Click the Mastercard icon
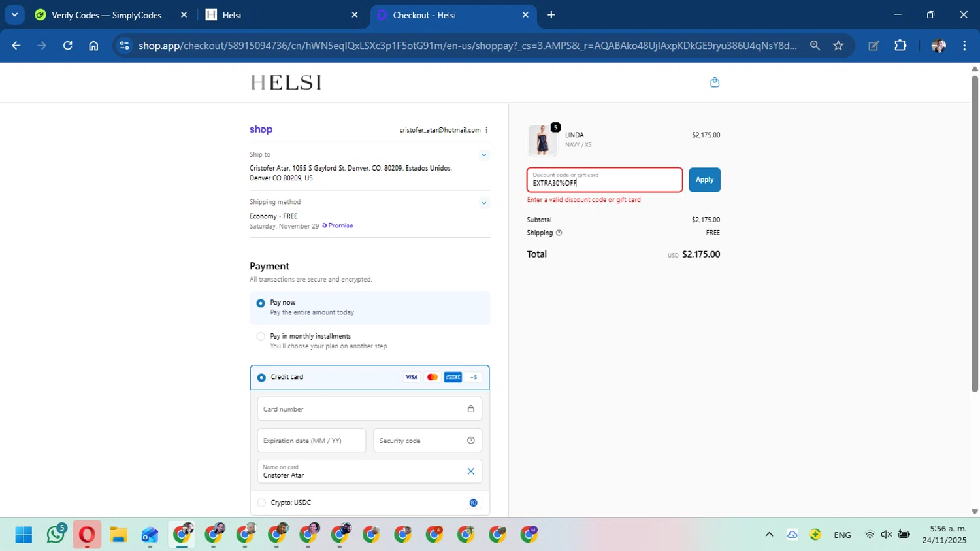The image size is (980, 551). 432,377
